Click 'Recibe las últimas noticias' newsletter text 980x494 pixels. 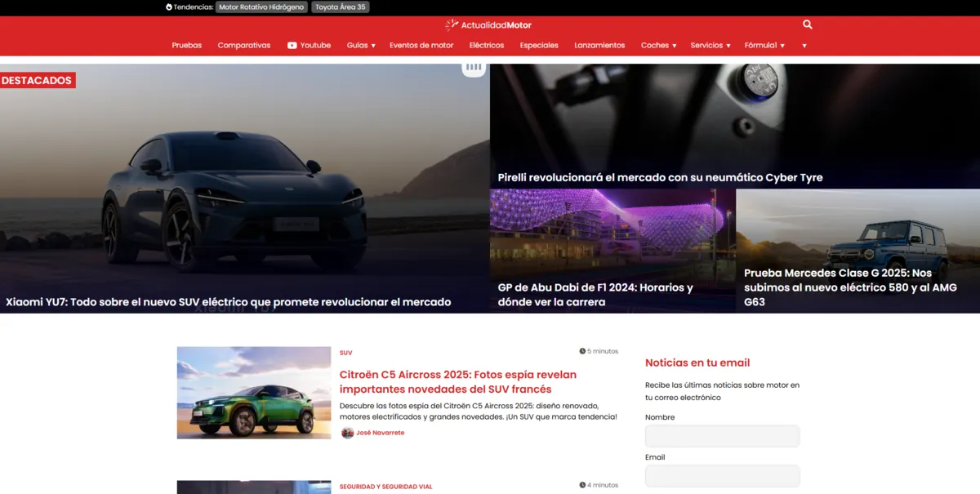pos(723,391)
